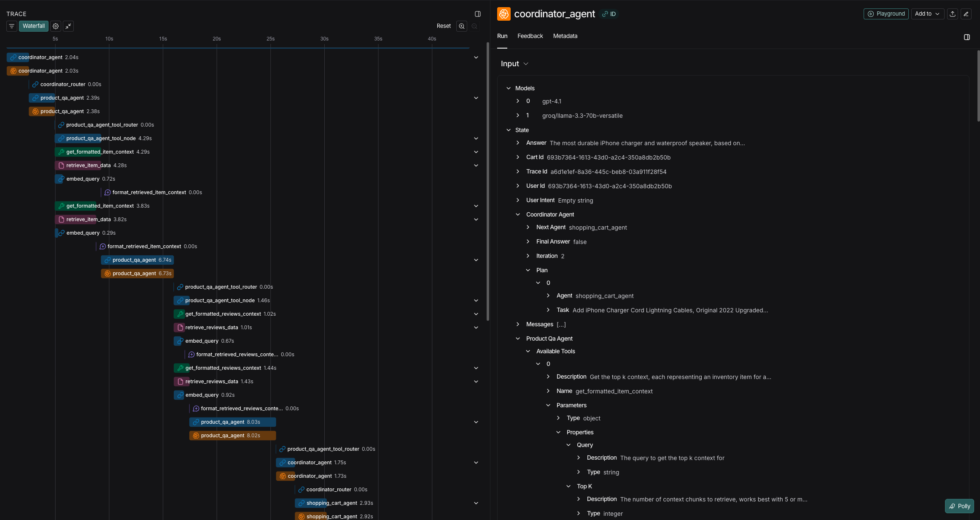This screenshot has width=980, height=520.
Task: Collapse the Input section
Action: tap(526, 64)
